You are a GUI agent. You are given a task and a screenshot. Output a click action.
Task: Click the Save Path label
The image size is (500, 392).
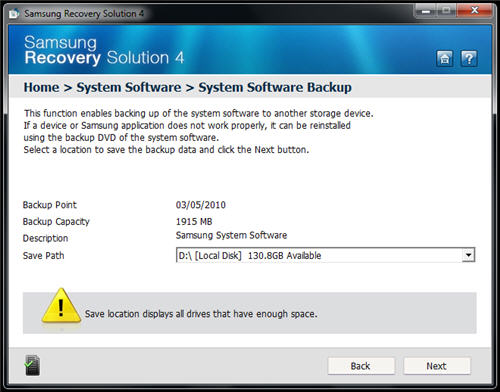[43, 256]
